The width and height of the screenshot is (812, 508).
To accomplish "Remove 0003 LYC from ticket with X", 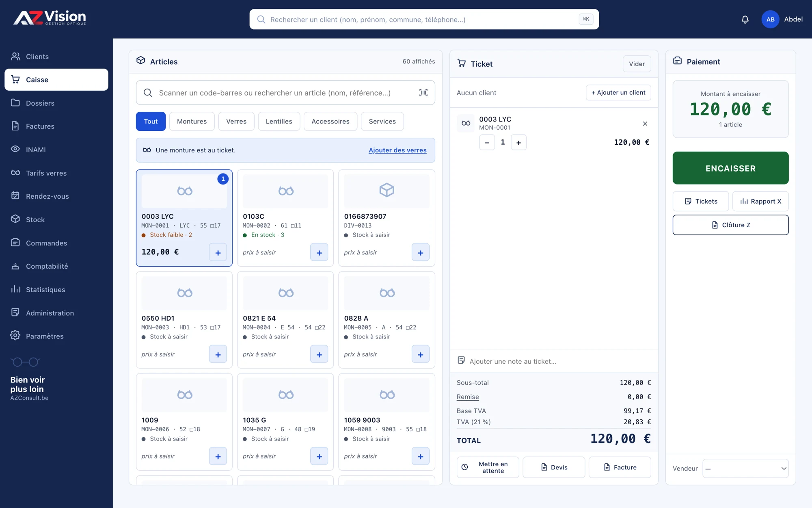I will click(645, 124).
